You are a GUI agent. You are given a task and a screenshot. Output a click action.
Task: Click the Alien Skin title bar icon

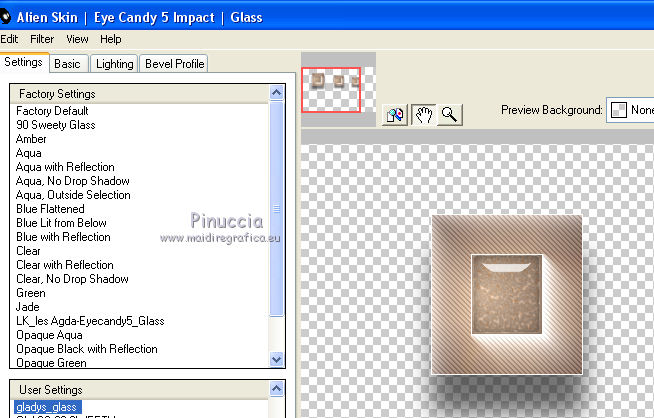(5, 17)
